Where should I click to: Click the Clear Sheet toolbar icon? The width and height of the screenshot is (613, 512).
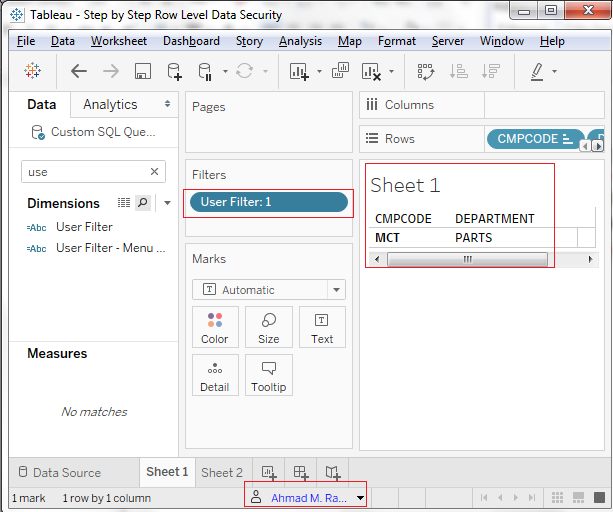371,72
